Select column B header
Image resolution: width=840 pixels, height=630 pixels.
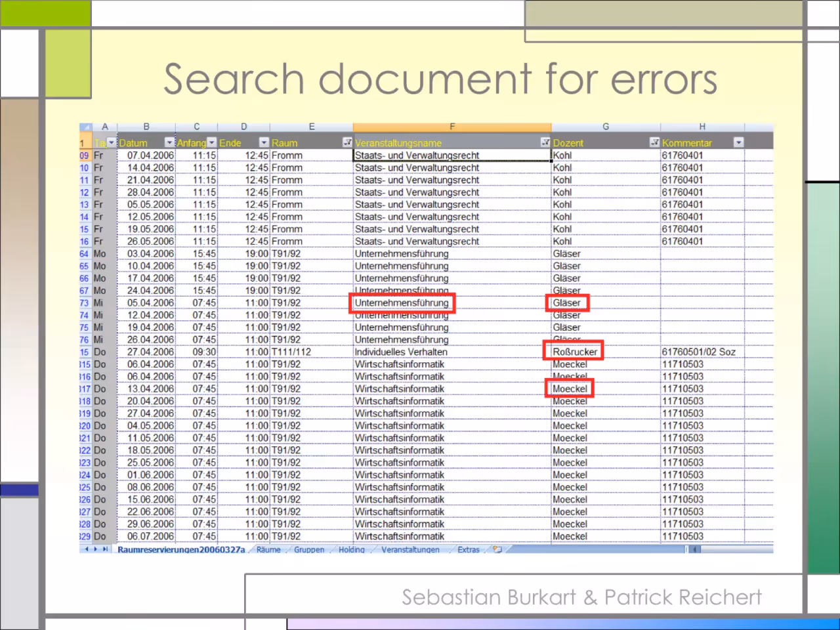click(x=146, y=127)
